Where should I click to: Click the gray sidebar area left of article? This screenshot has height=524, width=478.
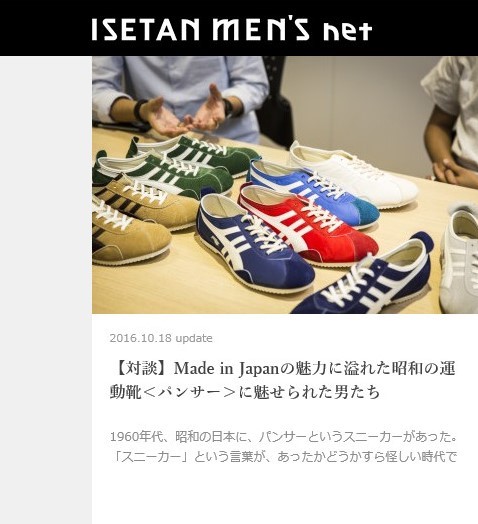tap(46, 290)
